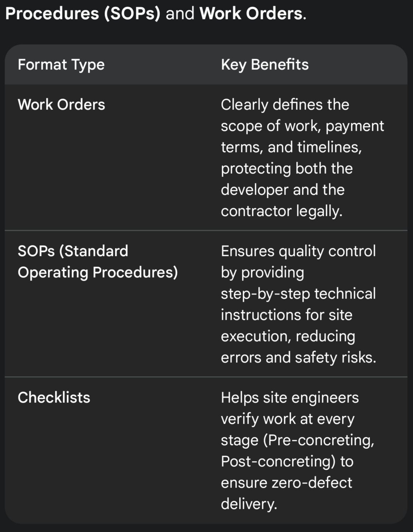This screenshot has height=532, width=413.
Task: Click 'protecting both the' text line
Action: point(287,168)
